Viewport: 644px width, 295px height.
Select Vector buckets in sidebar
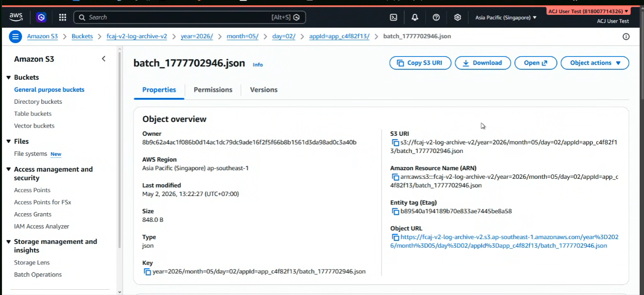34,126
